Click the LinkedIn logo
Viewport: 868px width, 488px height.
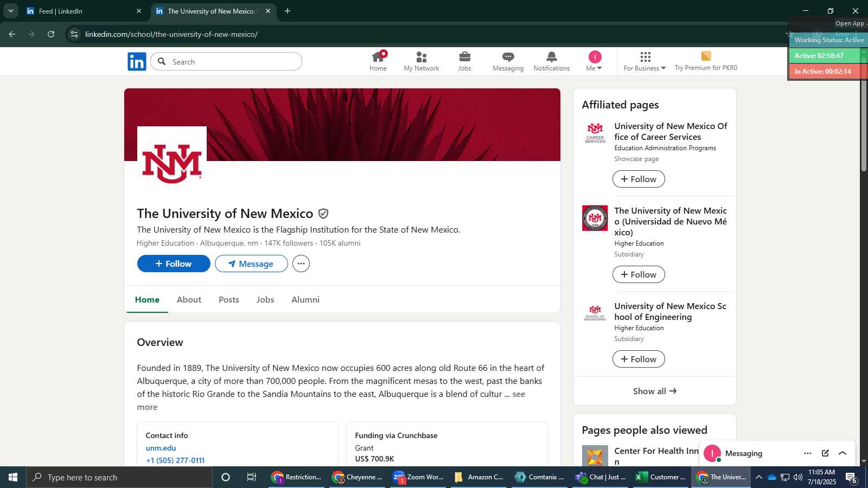[137, 61]
